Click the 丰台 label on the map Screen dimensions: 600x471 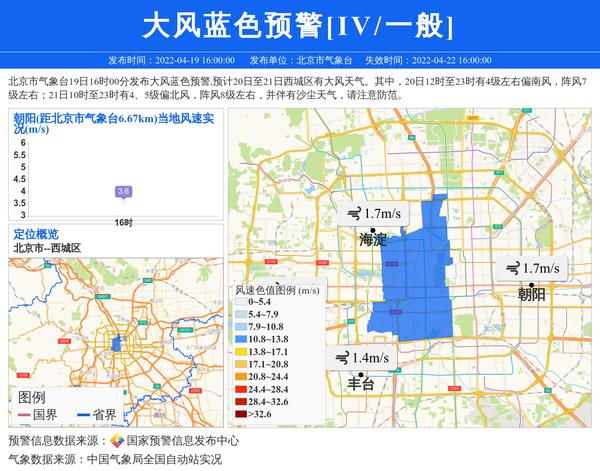click(x=360, y=384)
